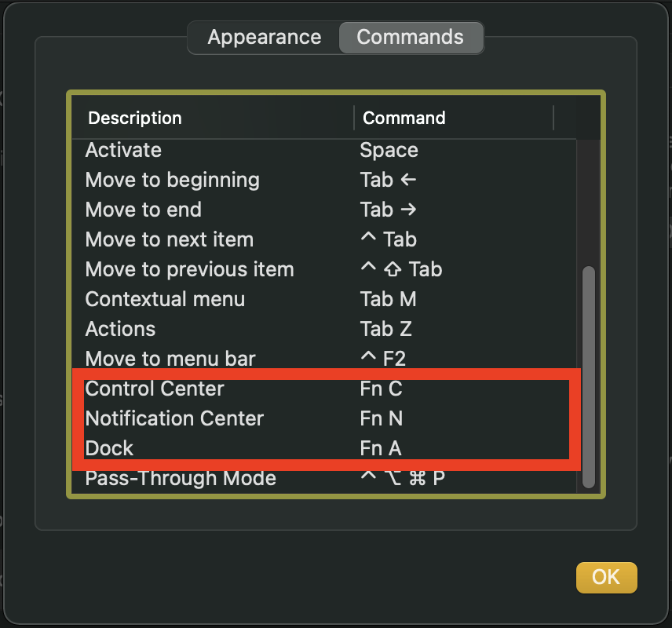Click the Tab Z shortcut cell

(386, 329)
